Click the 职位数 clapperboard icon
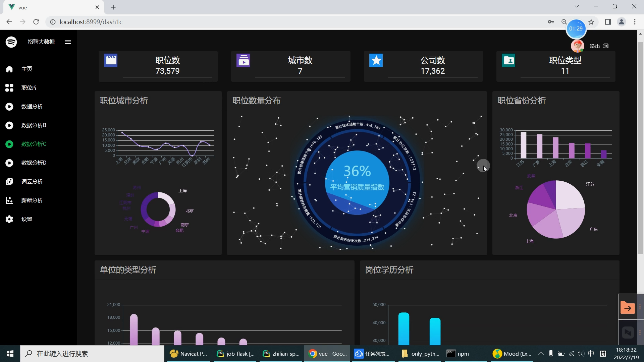 click(x=111, y=61)
